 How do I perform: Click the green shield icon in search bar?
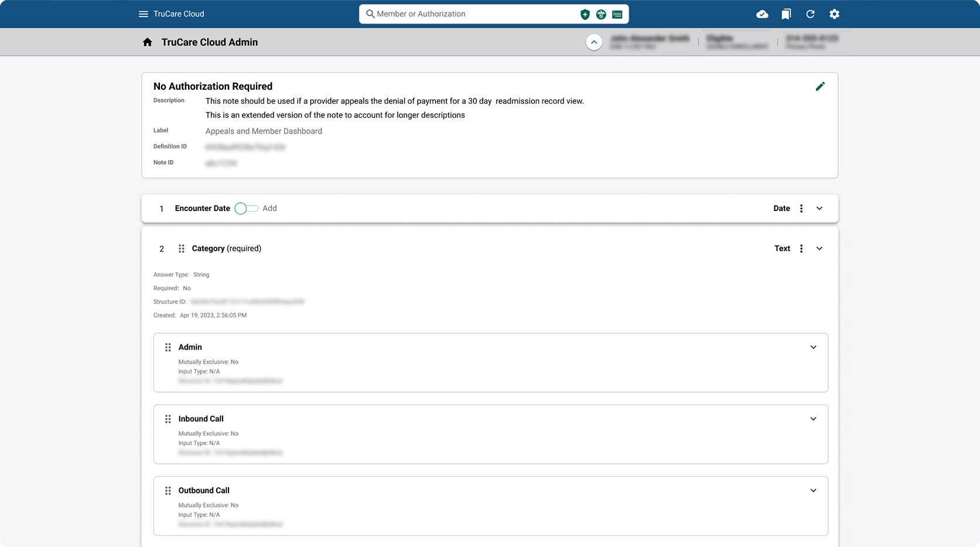(585, 15)
